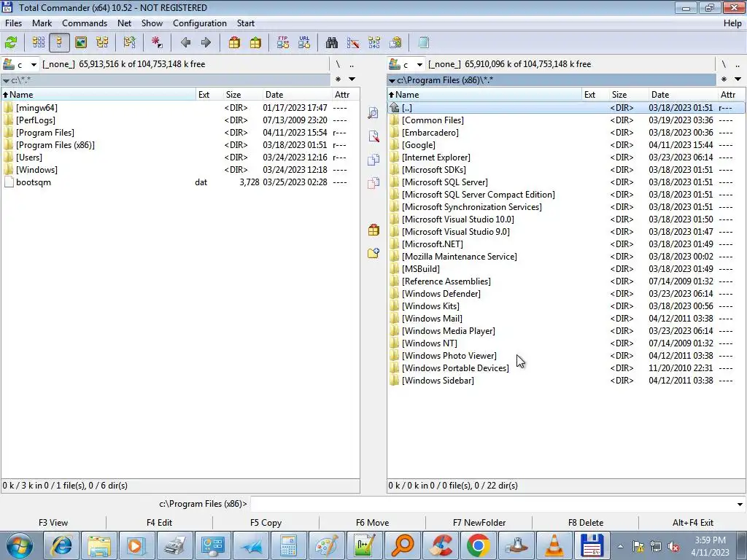Click the Pack icon in the middle bar

click(x=373, y=230)
